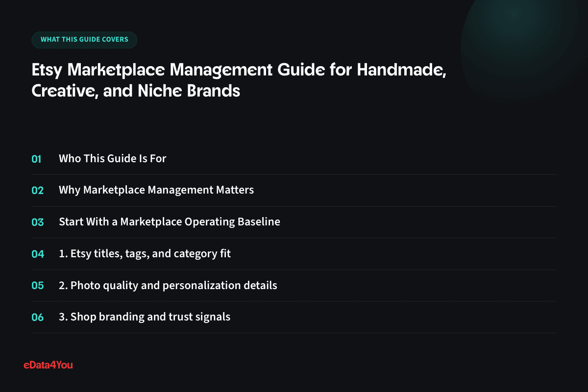Go to 'Start With a Marketplace Operating Baseline'
Screen dimensions: 588x392
170,222
